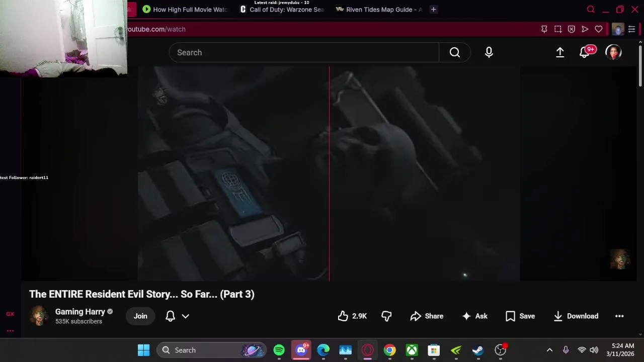Open a new browser tab

pos(433,10)
